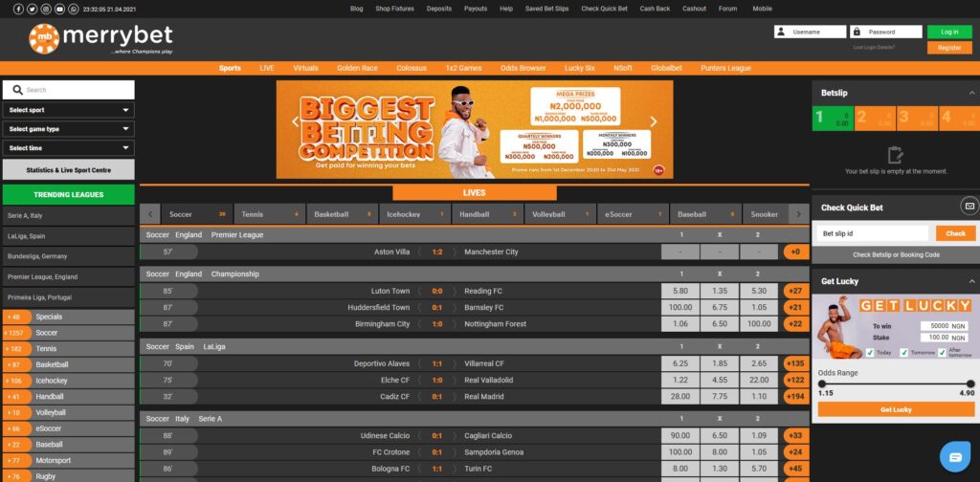The width and height of the screenshot is (980, 482).
Task: Expand the Basketball +87 sidebar category
Action: pos(69,364)
